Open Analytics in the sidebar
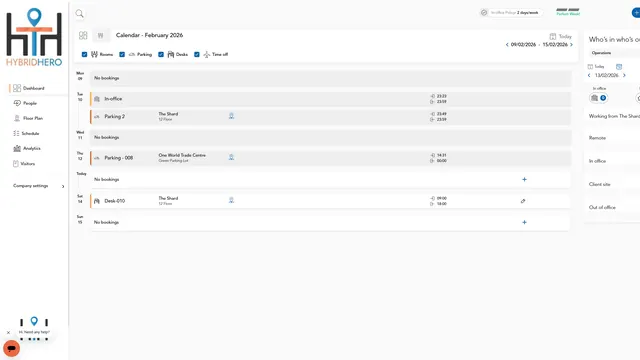 pyautogui.click(x=31, y=149)
